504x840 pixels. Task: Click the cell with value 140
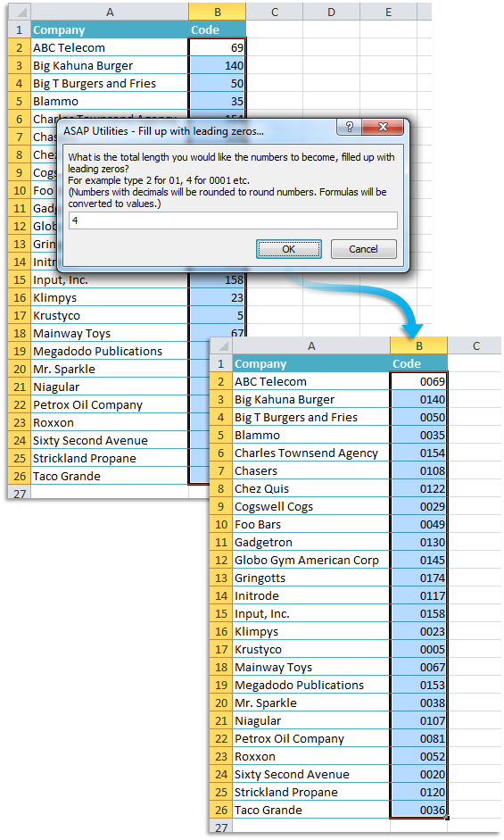coord(218,65)
